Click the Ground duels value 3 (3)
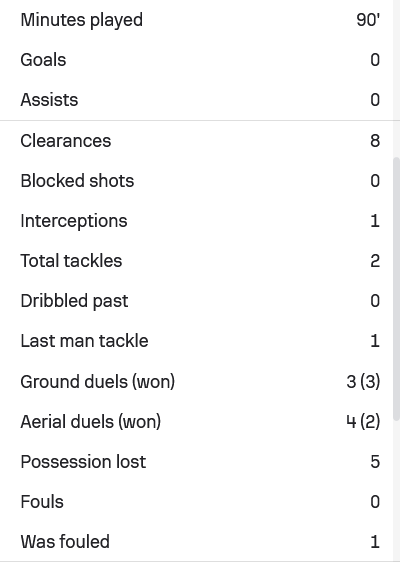 point(363,381)
